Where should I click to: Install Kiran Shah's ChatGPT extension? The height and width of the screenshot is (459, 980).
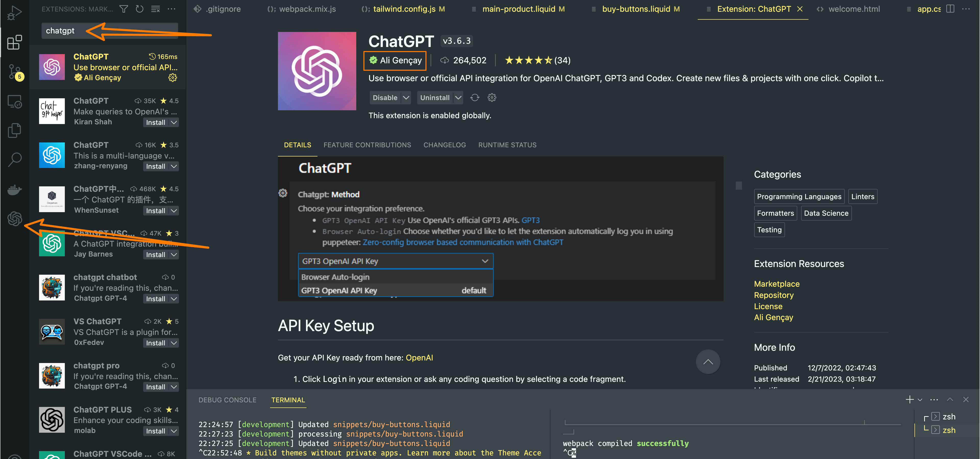tap(156, 122)
